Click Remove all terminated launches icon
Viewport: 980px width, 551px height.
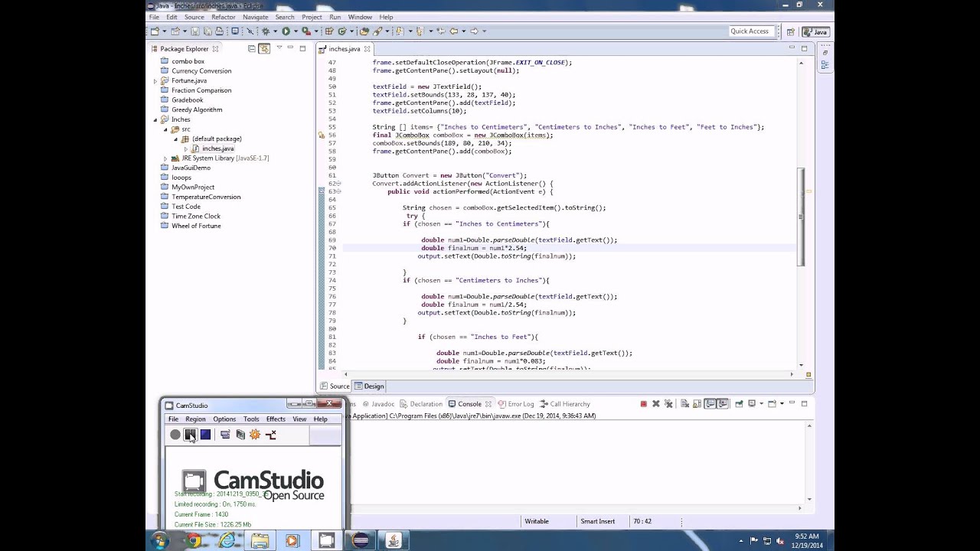[x=668, y=404]
